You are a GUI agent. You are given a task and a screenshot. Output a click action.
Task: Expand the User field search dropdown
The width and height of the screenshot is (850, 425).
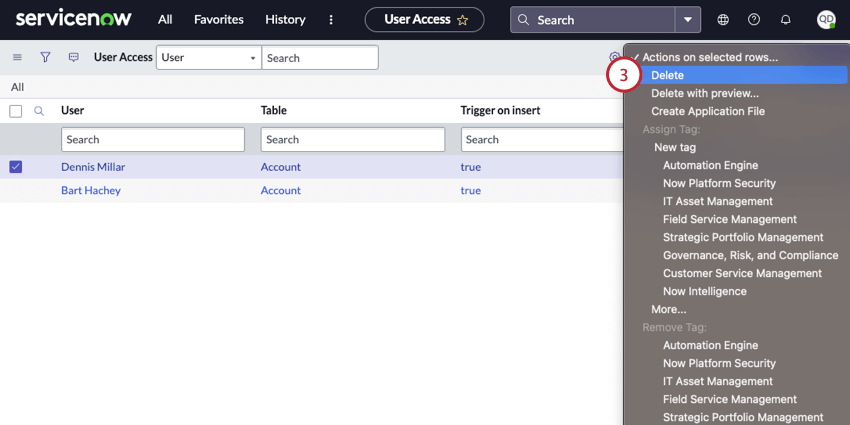tap(209, 57)
